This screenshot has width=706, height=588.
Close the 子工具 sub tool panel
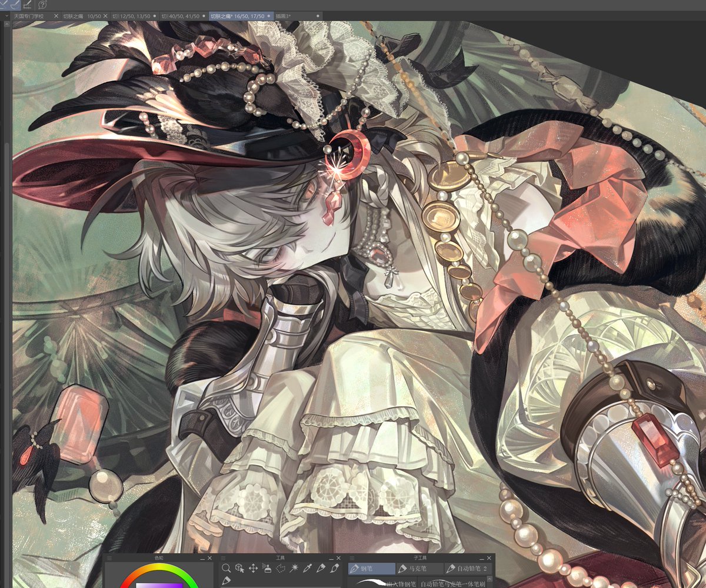coord(489,557)
